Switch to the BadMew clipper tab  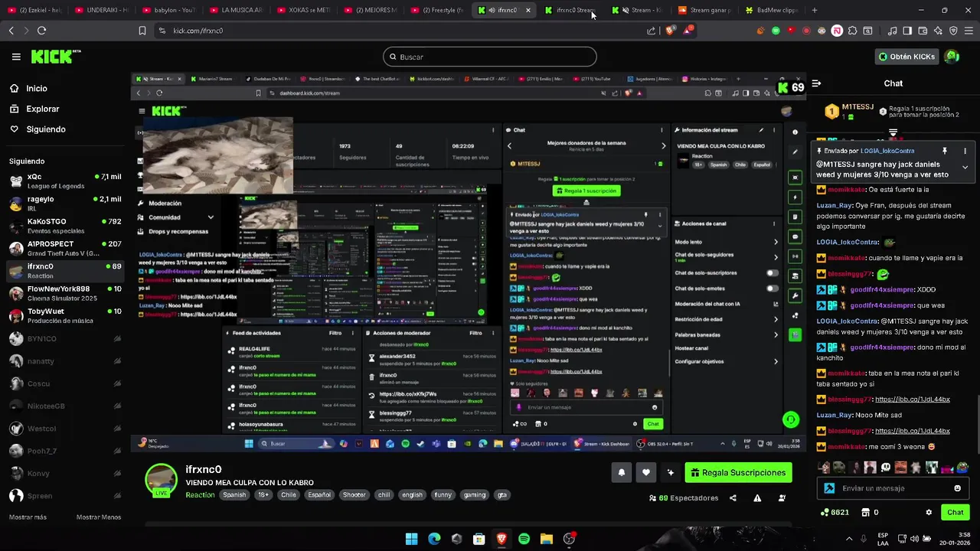pyautogui.click(x=772, y=10)
